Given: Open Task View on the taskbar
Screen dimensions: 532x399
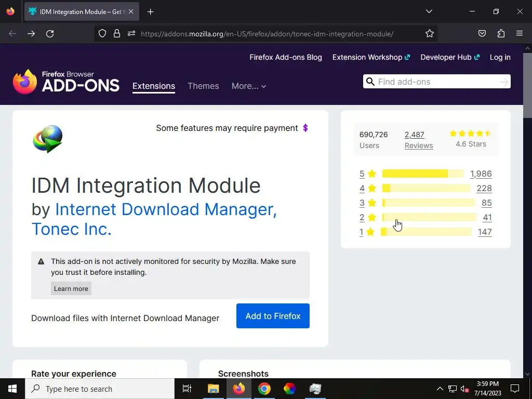Looking at the screenshot, I should click(x=187, y=389).
